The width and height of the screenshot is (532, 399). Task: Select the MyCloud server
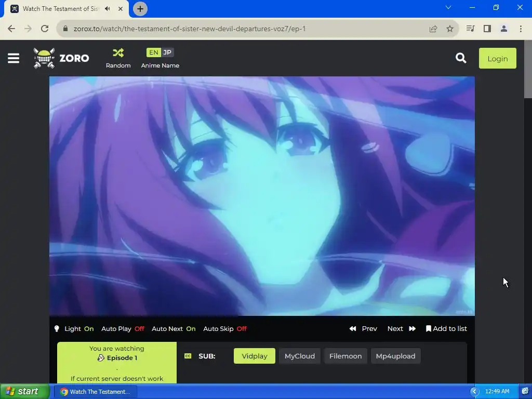(x=300, y=356)
